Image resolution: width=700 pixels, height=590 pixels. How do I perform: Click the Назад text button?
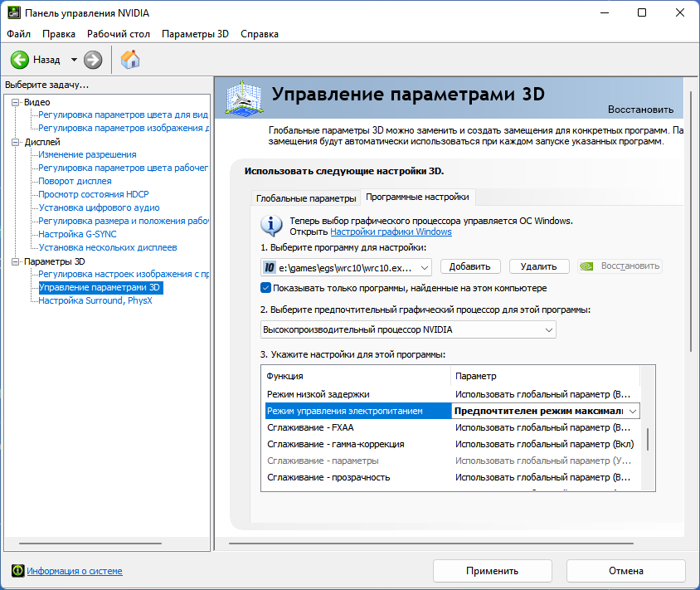[46, 60]
